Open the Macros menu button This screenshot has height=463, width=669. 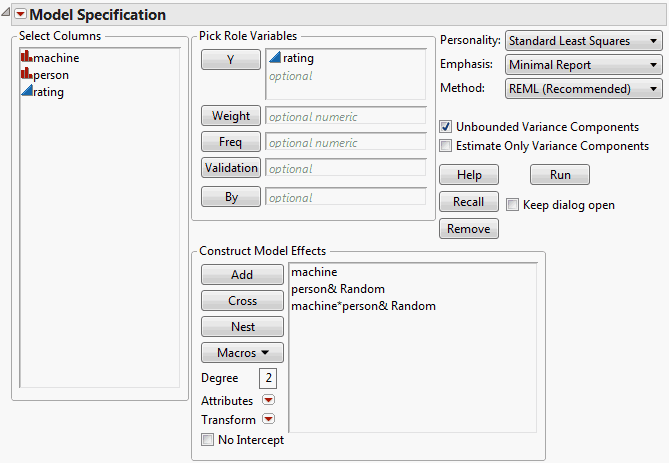[x=242, y=352]
